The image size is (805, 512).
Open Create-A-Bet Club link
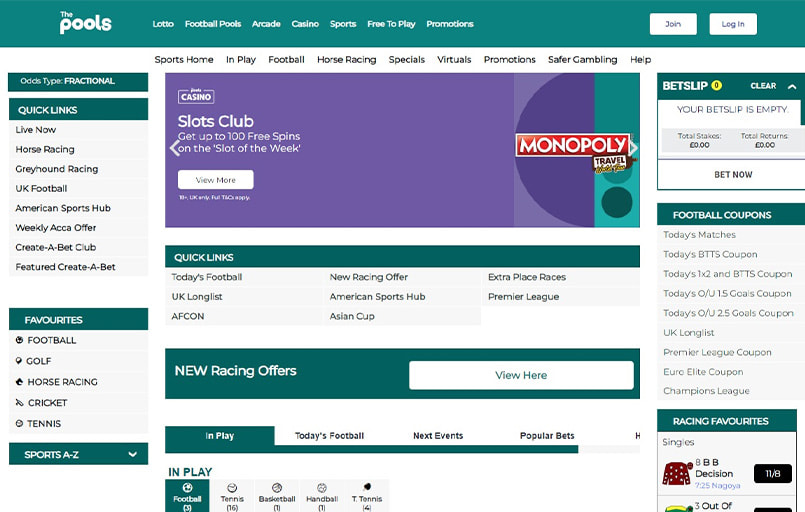[x=79, y=247]
